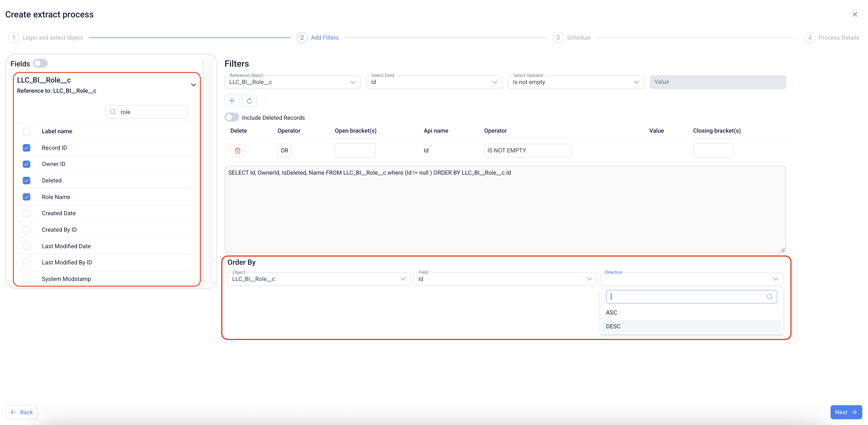Open the Reference Object dropdown
Viewport: 868px width, 425px height.
click(x=292, y=82)
